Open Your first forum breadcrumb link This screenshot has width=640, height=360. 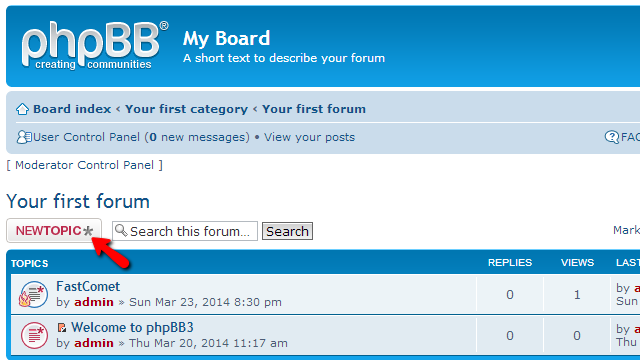coord(313,109)
